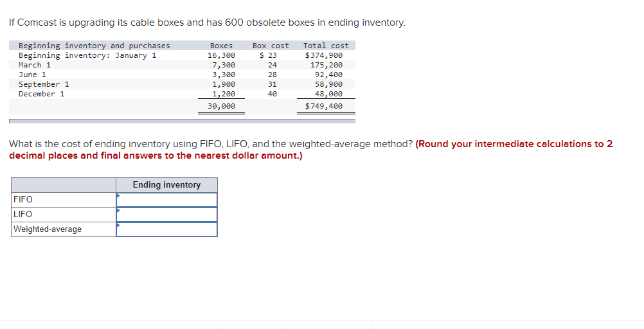The height and width of the screenshot is (329, 644).
Task: Click the red rounding instruction text
Action: [311, 150]
